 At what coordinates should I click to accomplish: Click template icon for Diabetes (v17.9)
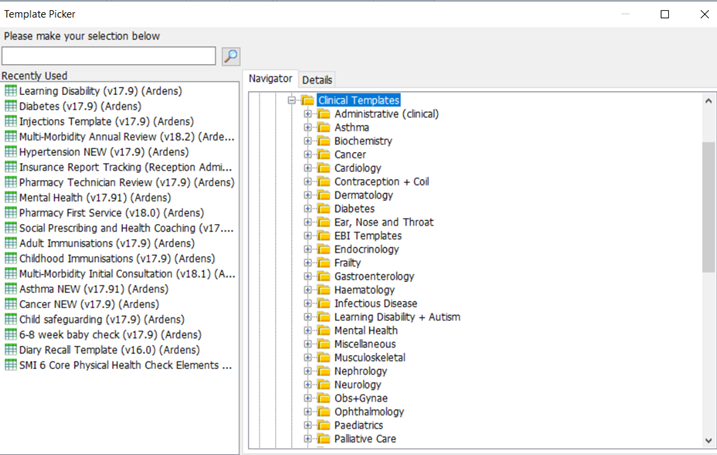tap(11, 106)
